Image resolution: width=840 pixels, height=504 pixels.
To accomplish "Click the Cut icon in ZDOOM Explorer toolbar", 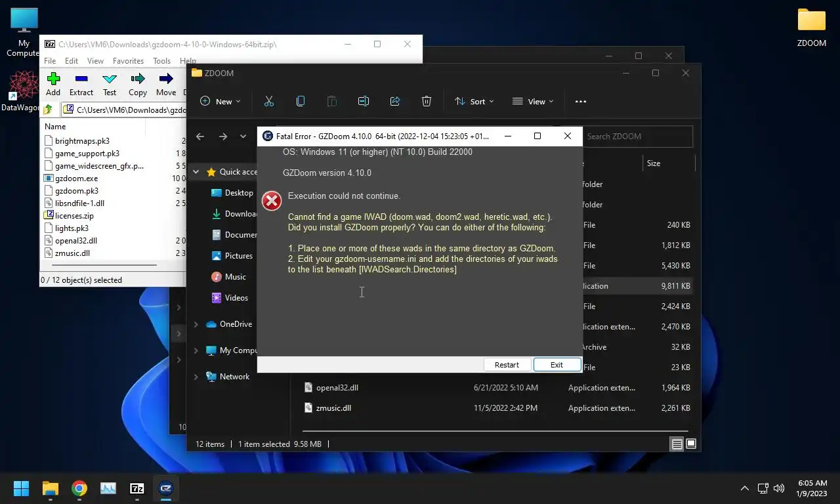I will (x=268, y=101).
